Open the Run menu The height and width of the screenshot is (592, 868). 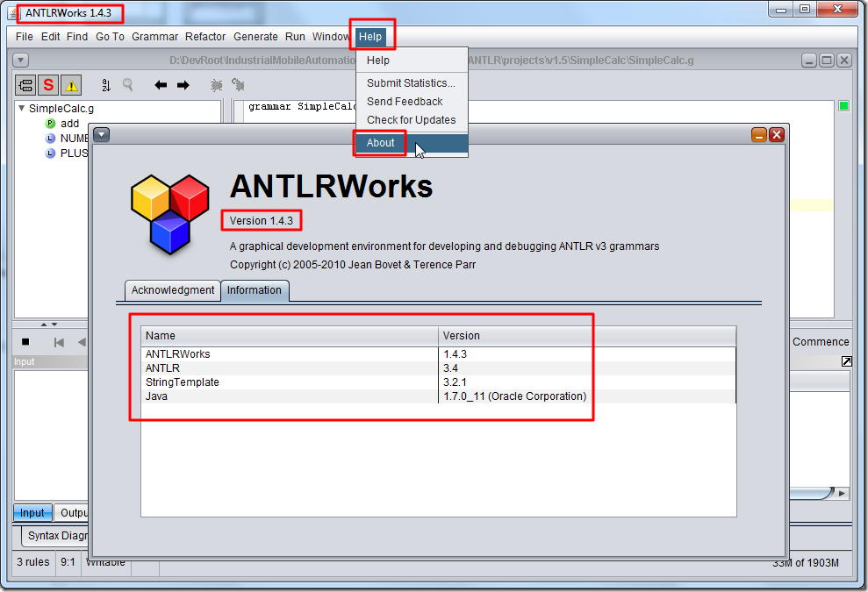coord(295,37)
